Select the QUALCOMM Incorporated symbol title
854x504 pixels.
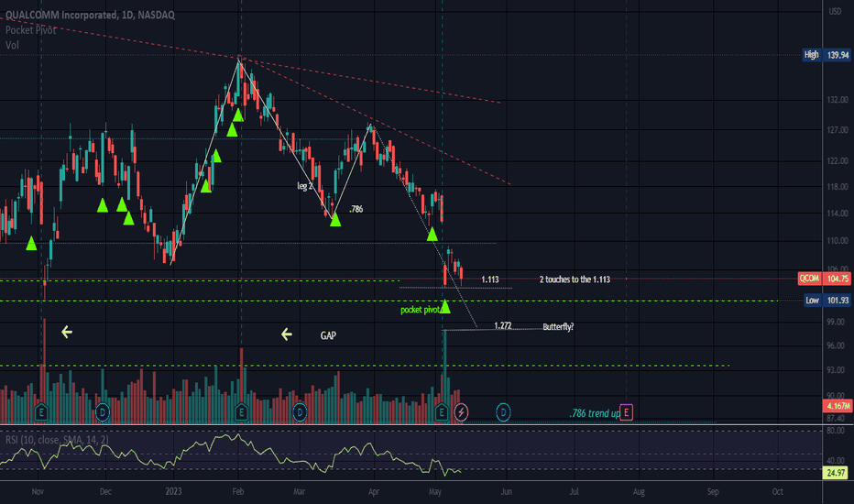[x=91, y=15]
